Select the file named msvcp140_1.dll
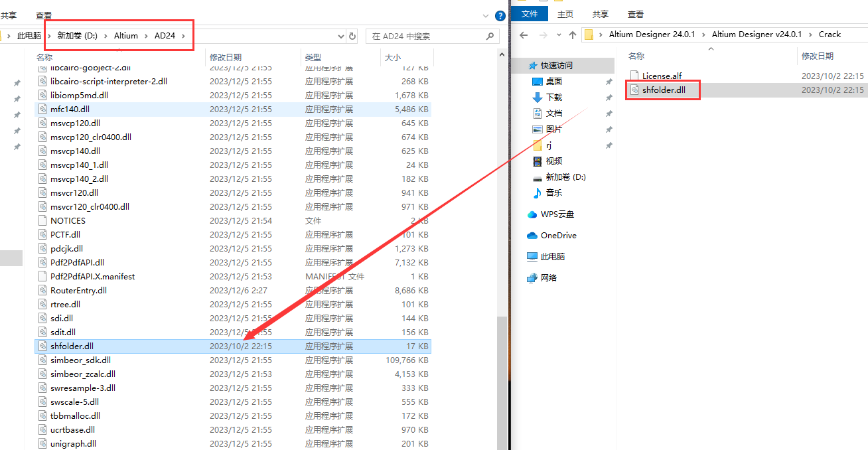Viewport: 868px width, 450px height. (79, 165)
